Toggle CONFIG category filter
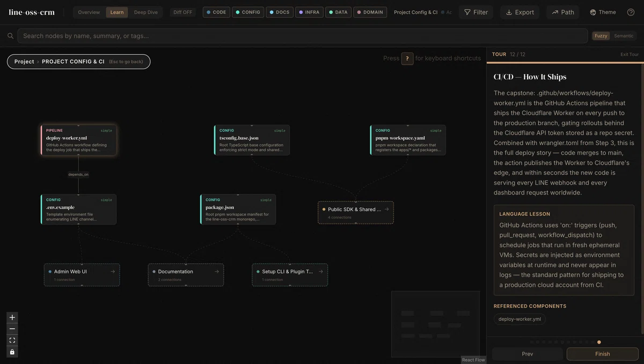The width and height of the screenshot is (644, 364). coord(248,12)
